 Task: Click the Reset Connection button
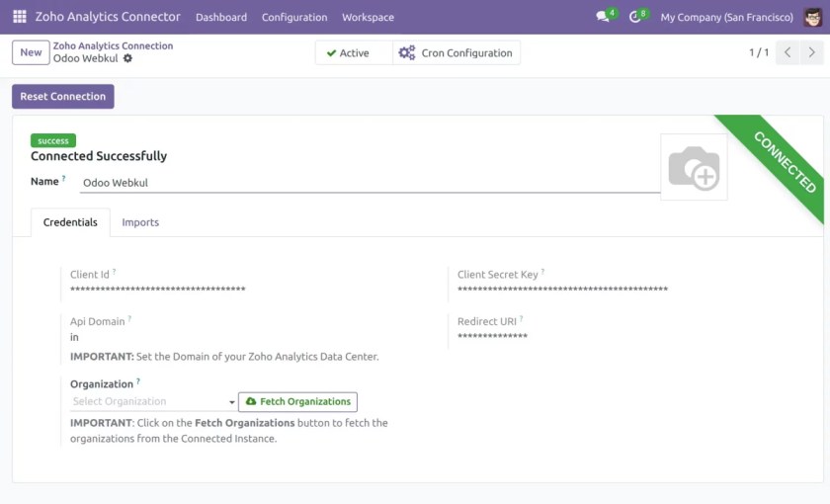pos(63,97)
